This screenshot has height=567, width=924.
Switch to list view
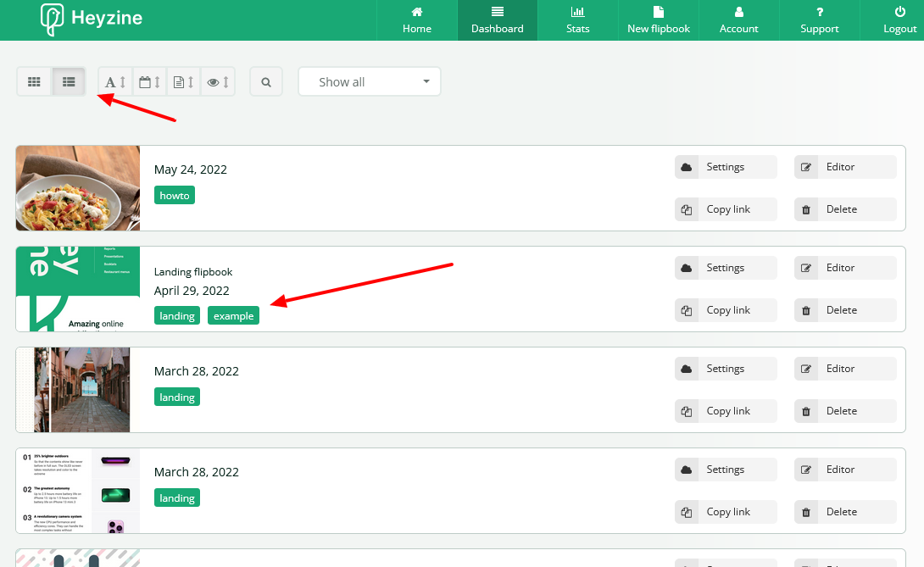[x=69, y=82]
